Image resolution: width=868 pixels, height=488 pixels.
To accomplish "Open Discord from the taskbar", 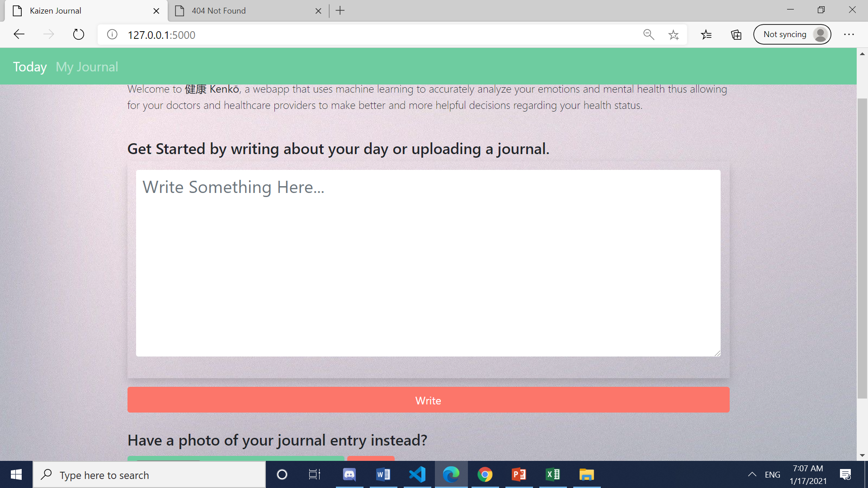I will coord(349,474).
